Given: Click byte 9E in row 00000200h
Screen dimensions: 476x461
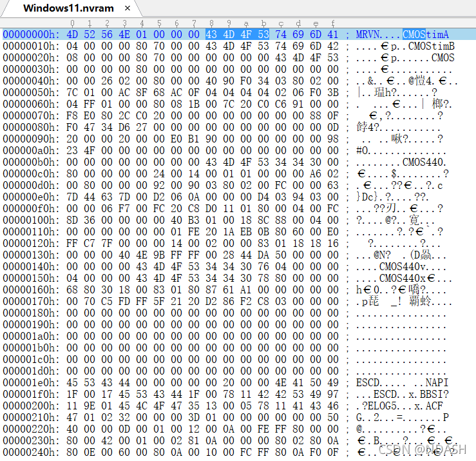Looking at the screenshot, I should [90, 406].
